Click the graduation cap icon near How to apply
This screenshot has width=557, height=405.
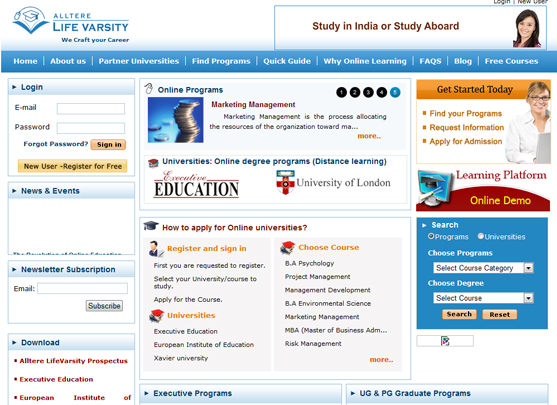(151, 226)
